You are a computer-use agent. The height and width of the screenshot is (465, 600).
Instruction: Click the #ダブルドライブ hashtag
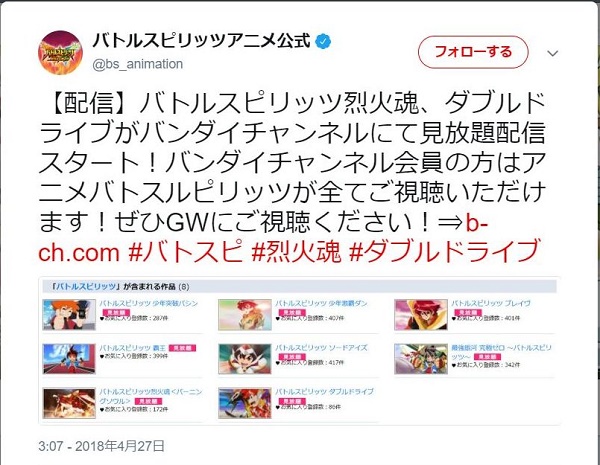(x=445, y=251)
